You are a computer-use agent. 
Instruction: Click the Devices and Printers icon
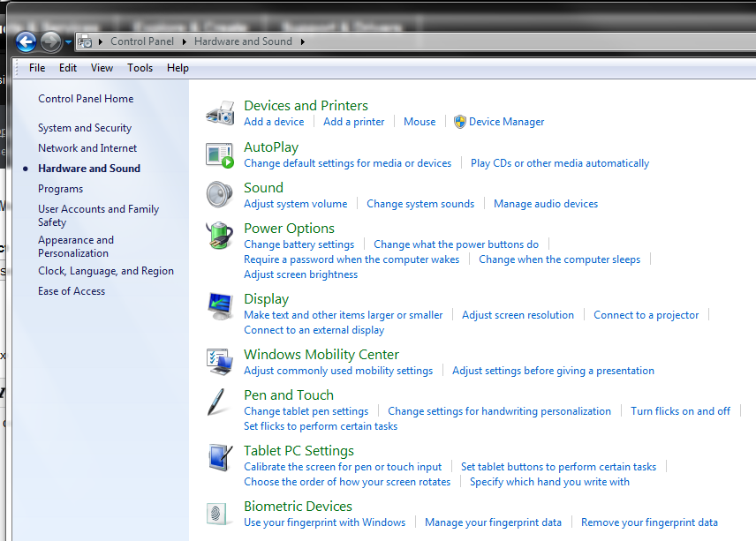coord(220,113)
